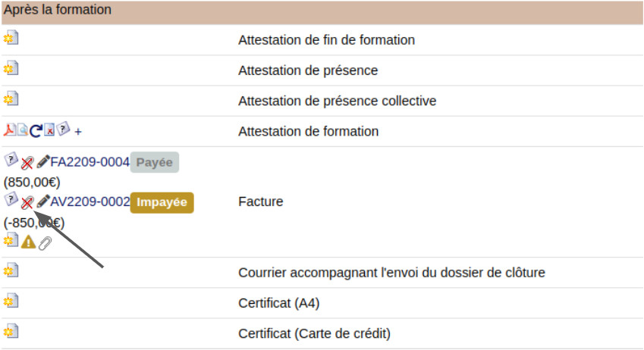644x350 pixels.
Task: Open invoice FA2209-0004 link
Action: coord(90,162)
